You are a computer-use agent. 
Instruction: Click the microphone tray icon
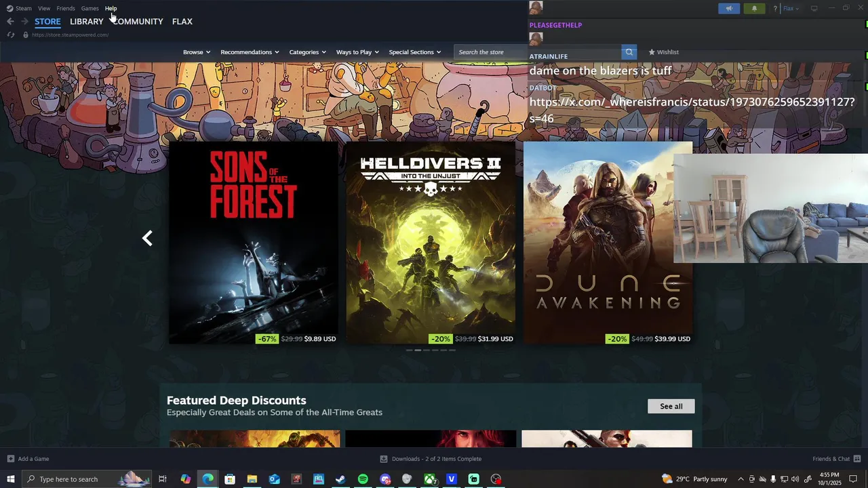[x=773, y=479]
